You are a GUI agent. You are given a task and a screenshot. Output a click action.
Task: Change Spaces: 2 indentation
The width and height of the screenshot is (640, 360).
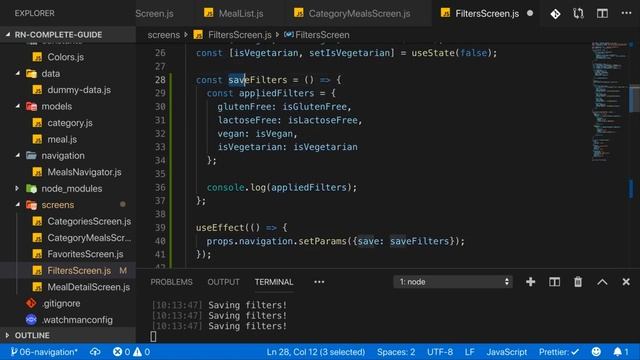[396, 352]
